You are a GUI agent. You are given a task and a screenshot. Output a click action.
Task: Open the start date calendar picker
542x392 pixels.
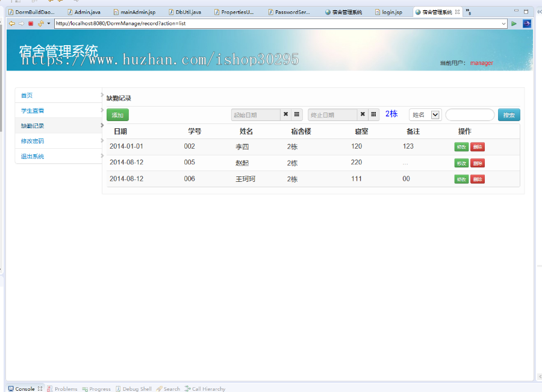tap(297, 114)
